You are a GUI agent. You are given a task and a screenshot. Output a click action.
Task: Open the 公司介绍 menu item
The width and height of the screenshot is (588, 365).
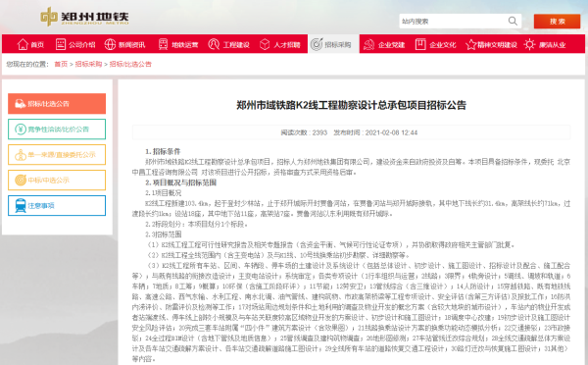coord(75,44)
